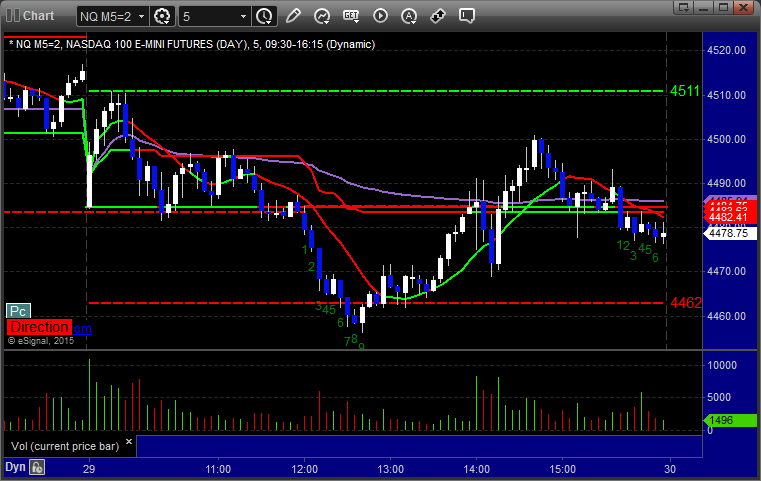Click the 29 date label on time axis
Image resolution: width=761 pixels, height=481 pixels.
[89, 469]
